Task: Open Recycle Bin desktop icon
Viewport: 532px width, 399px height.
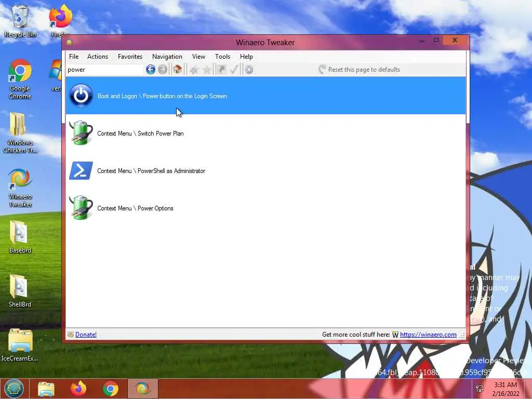Action: (20, 21)
